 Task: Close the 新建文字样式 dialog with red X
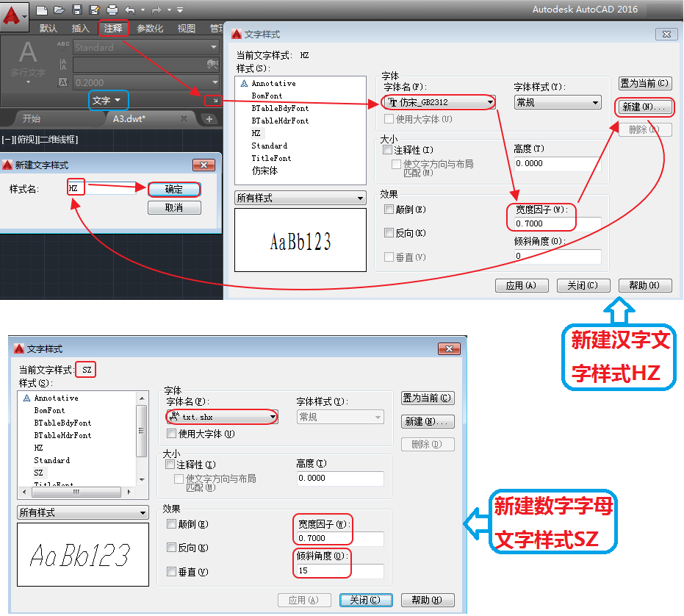pos(204,165)
